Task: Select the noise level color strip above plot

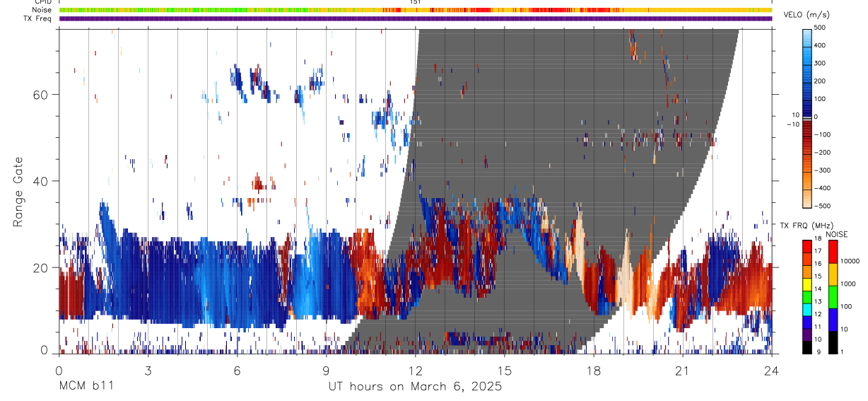Action: point(416,10)
